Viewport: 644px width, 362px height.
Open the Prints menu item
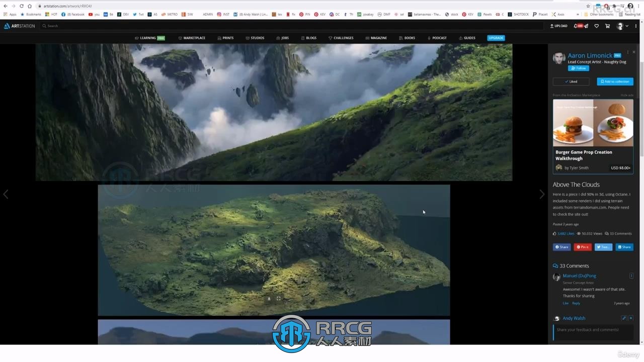[x=225, y=38]
